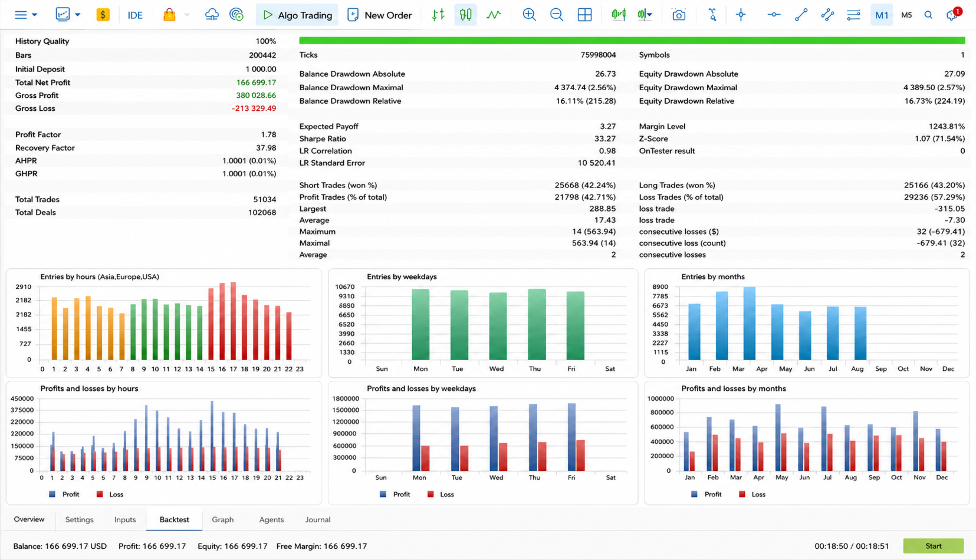Toggle candlestick chart mode
The image size is (976, 560).
[x=466, y=15]
